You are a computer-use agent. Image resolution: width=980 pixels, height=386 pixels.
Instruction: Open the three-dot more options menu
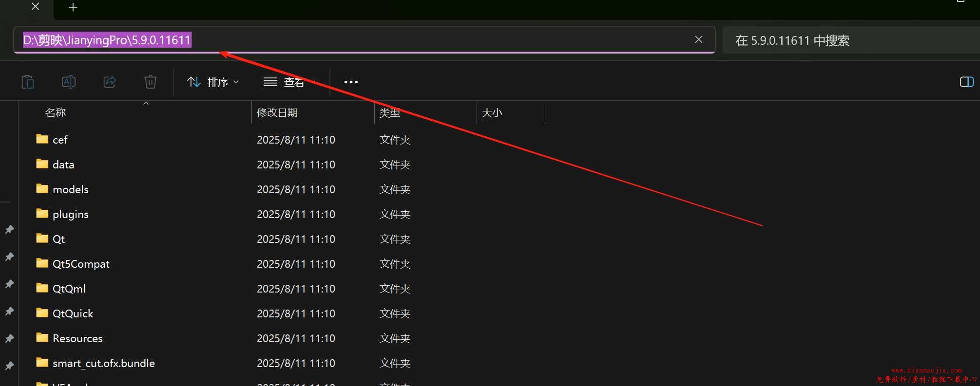click(351, 82)
